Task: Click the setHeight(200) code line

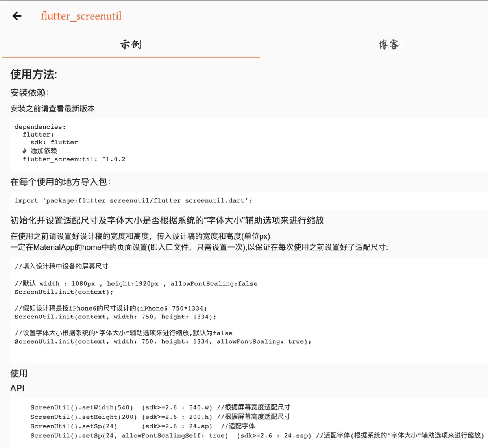Action: 161,417
